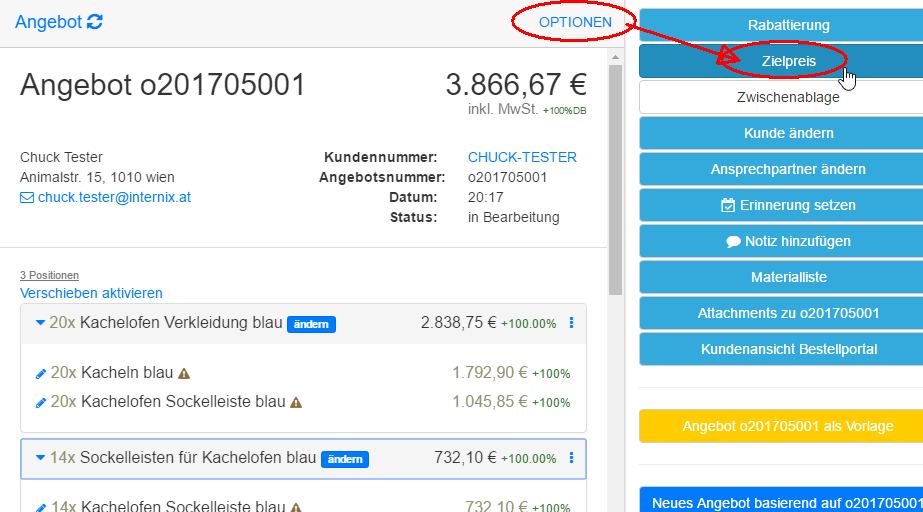Click warning icon next to 20x Kachelofen Sockelleiste

point(296,402)
